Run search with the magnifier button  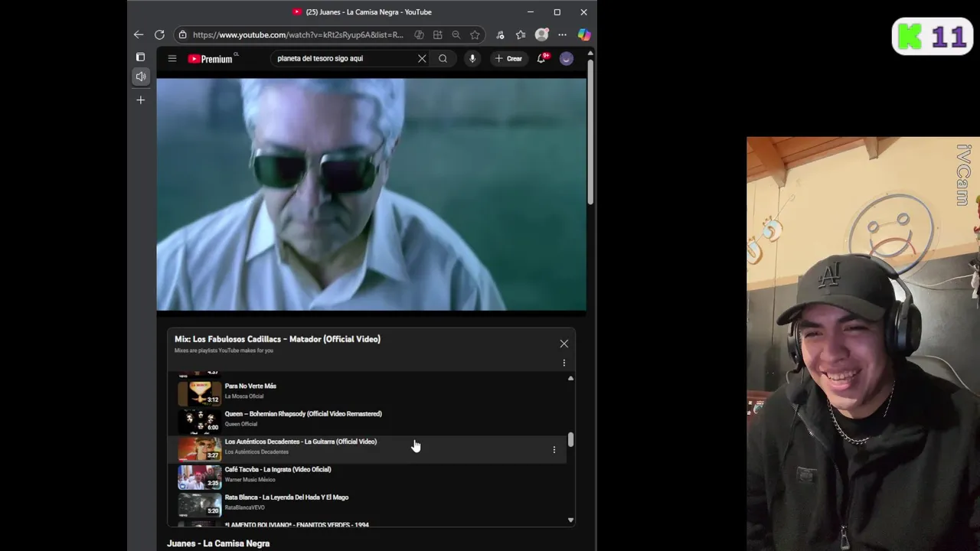coord(443,58)
